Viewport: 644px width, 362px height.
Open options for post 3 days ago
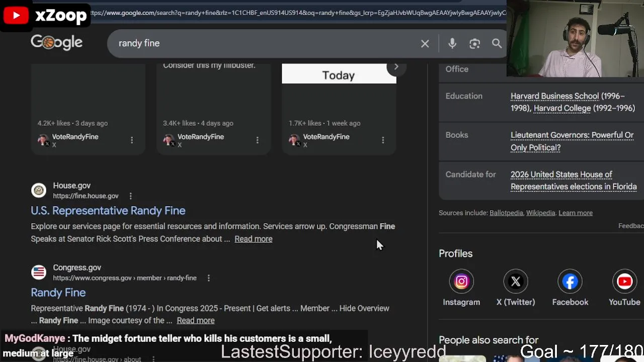coord(132,140)
